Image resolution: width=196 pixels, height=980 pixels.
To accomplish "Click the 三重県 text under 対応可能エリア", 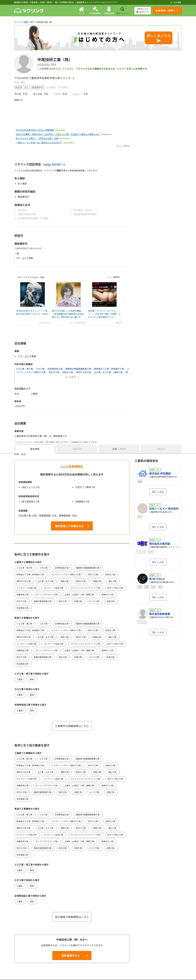I will (x=34, y=394).
